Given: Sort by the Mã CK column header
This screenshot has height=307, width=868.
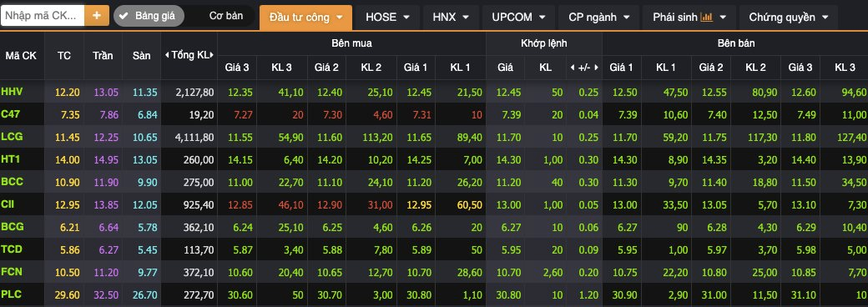Looking at the screenshot, I should [x=21, y=56].
